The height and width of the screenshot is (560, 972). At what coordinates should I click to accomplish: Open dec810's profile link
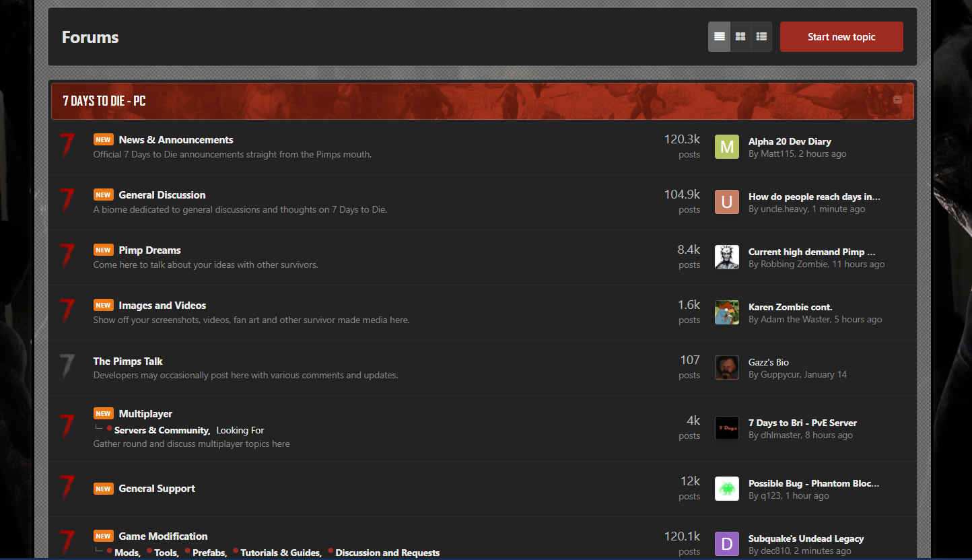(775, 551)
